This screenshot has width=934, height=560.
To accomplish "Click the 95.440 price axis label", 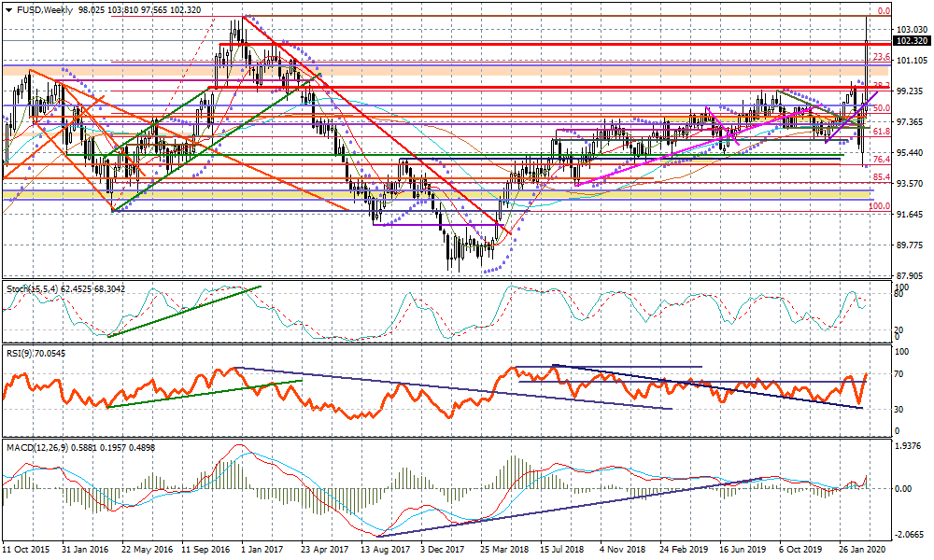I will tap(912, 152).
